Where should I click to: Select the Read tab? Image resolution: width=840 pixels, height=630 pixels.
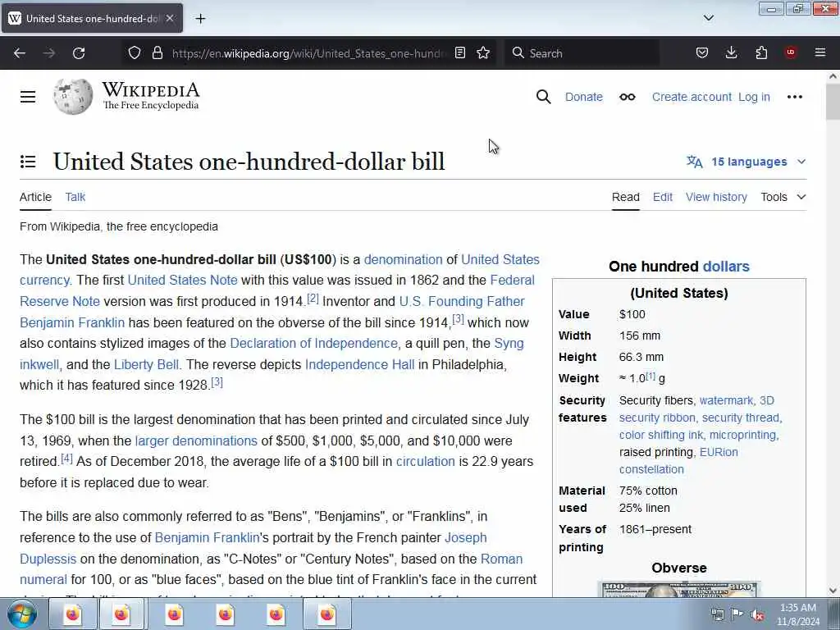[626, 197]
